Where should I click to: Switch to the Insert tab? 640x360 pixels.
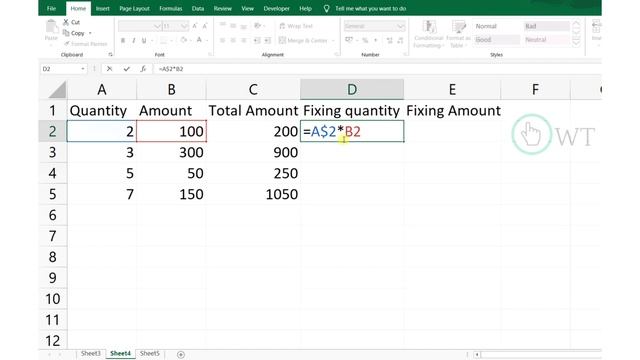(x=102, y=8)
